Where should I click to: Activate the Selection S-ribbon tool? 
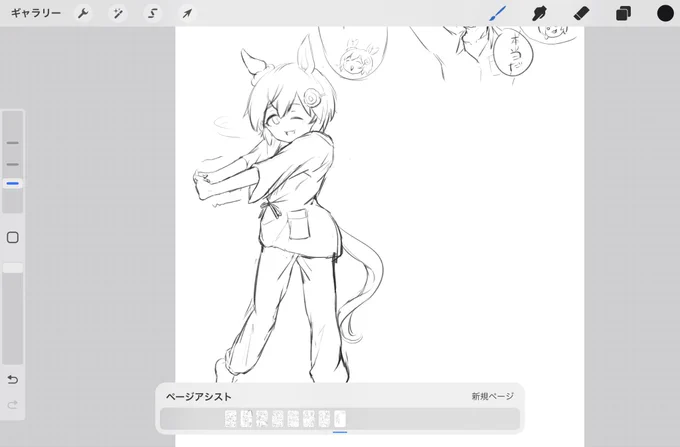tap(152, 13)
